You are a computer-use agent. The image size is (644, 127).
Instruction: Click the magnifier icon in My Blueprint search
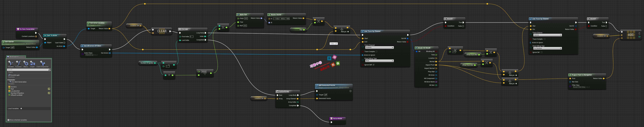(x=50, y=70)
